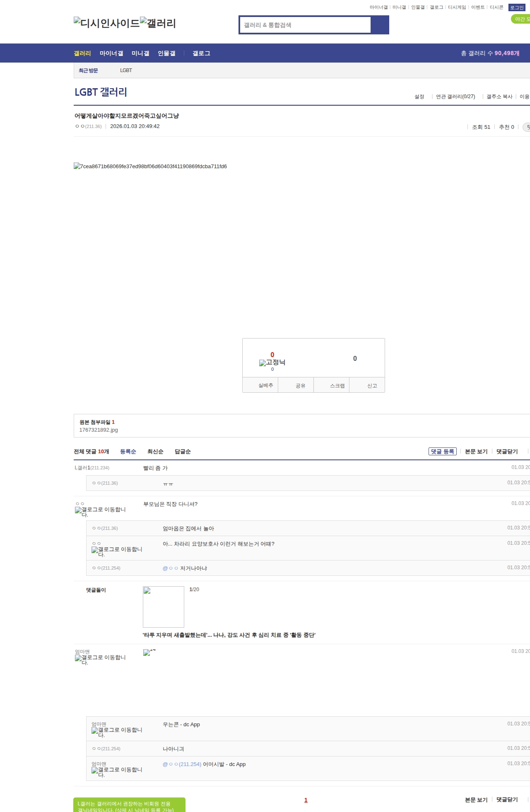Open the broken post image 7cea8671b…
Screen dimensions: 530x812
(150, 167)
